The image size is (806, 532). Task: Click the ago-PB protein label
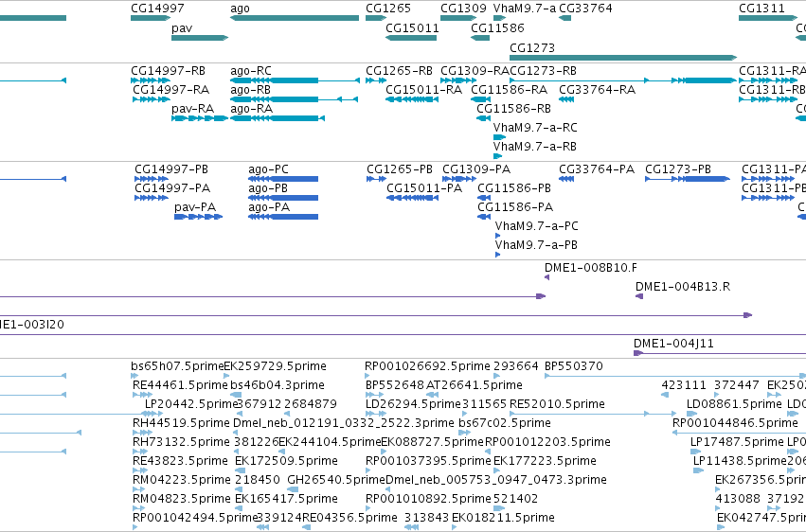pyautogui.click(x=268, y=188)
